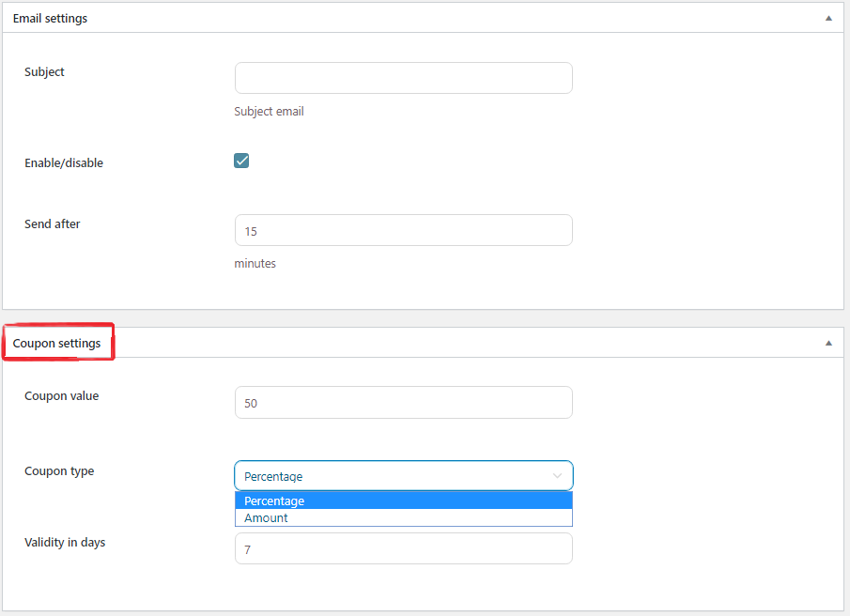This screenshot has height=616, width=850.
Task: Click the Validity in days label
Action: (65, 543)
